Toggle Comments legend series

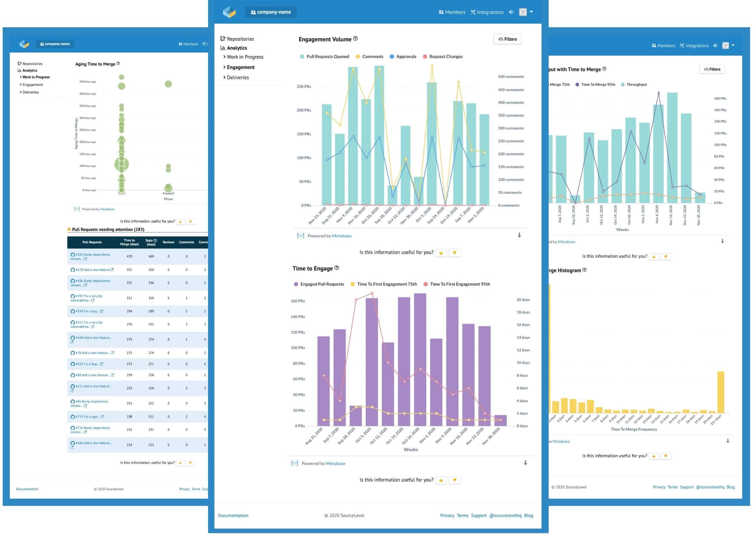pyautogui.click(x=369, y=57)
